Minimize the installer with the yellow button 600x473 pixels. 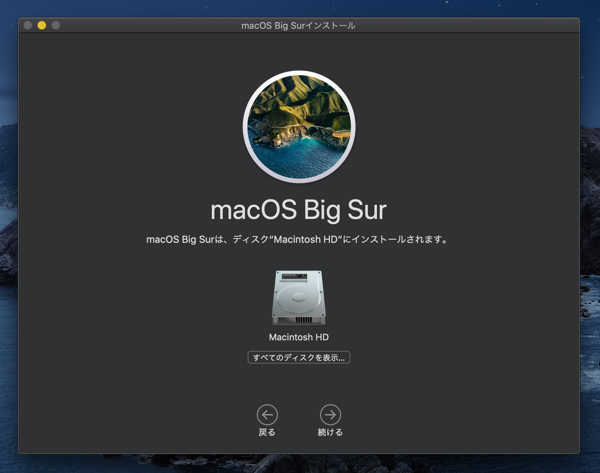point(42,25)
